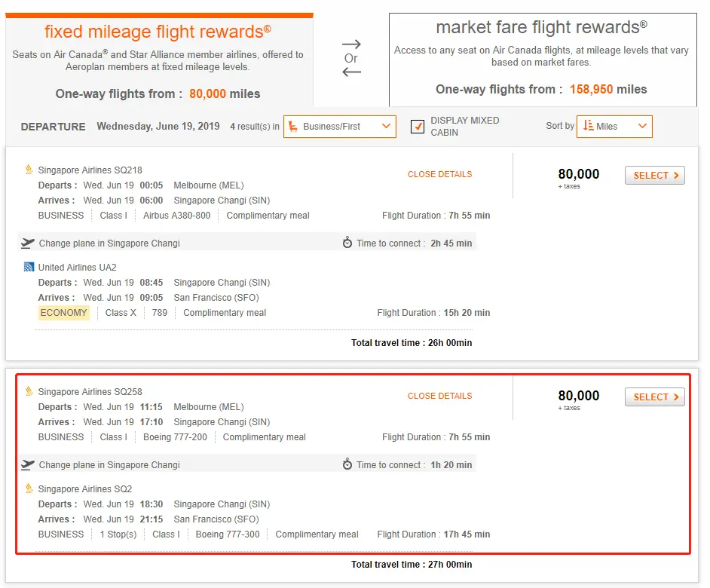Click the seat icon in cabin dropdown
Viewport: 710px width, 588px height.
(x=293, y=127)
